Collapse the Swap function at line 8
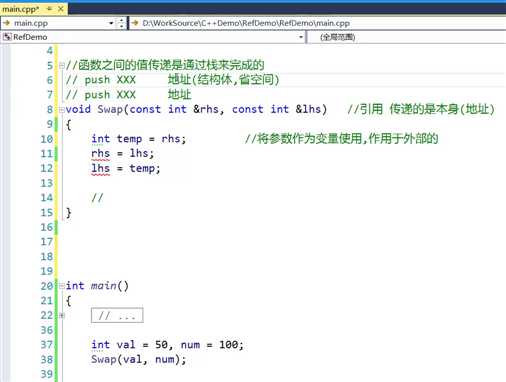This screenshot has width=506, height=382. pyautogui.click(x=62, y=110)
